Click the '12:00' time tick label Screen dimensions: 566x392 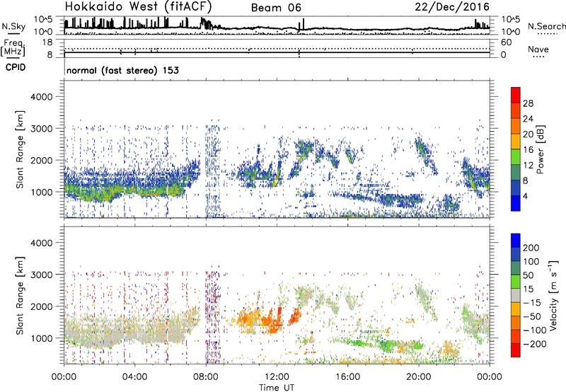point(277,377)
